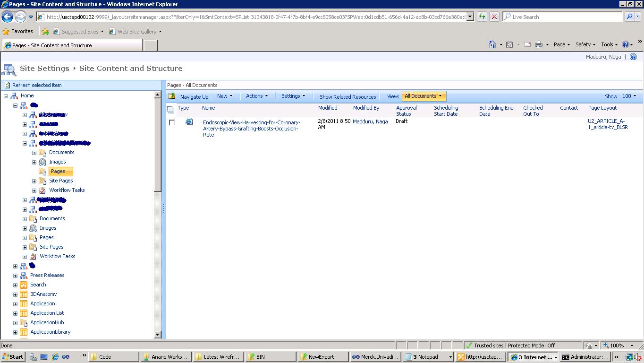The height and width of the screenshot is (363, 644).
Task: Click the browser Forward arrow button
Action: [x=20, y=17]
